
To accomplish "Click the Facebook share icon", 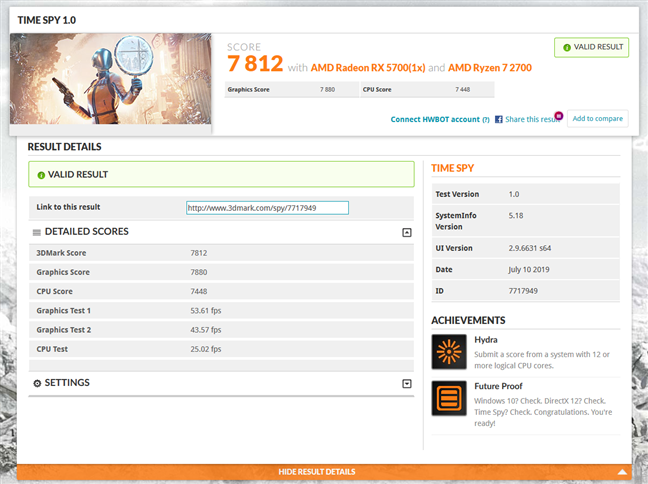I will coord(499,119).
